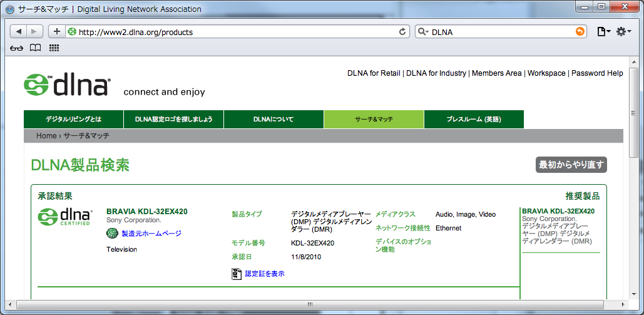
Task: Click the 承認結果 heading
Action: (x=55, y=196)
